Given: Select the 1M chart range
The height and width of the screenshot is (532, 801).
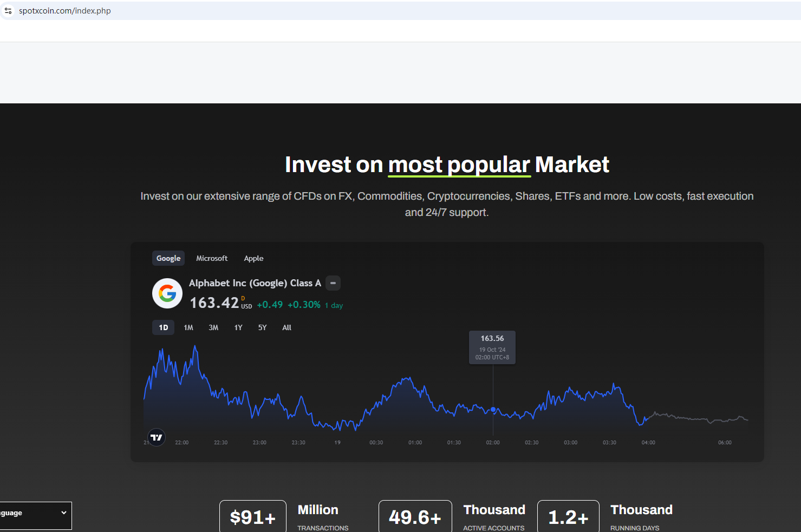Looking at the screenshot, I should point(188,327).
